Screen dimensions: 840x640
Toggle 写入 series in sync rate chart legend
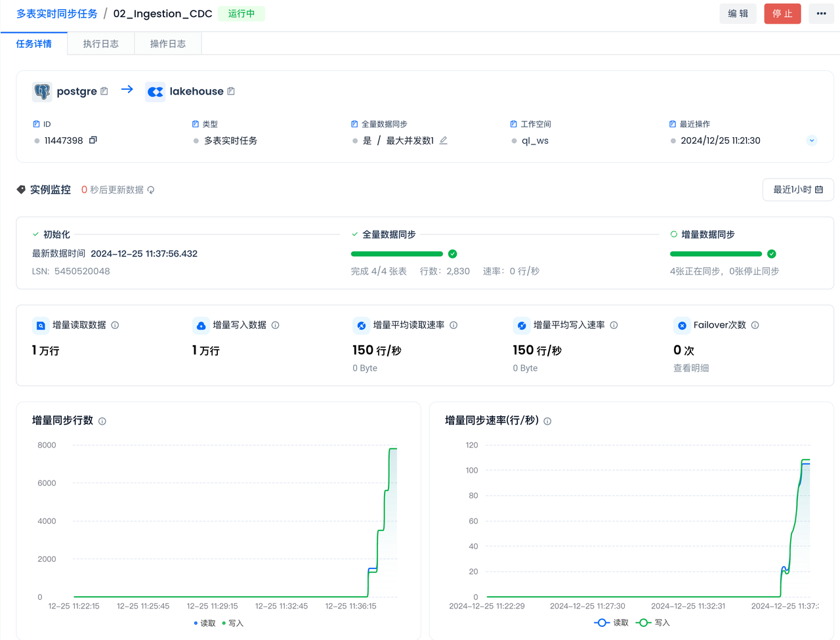point(653,622)
